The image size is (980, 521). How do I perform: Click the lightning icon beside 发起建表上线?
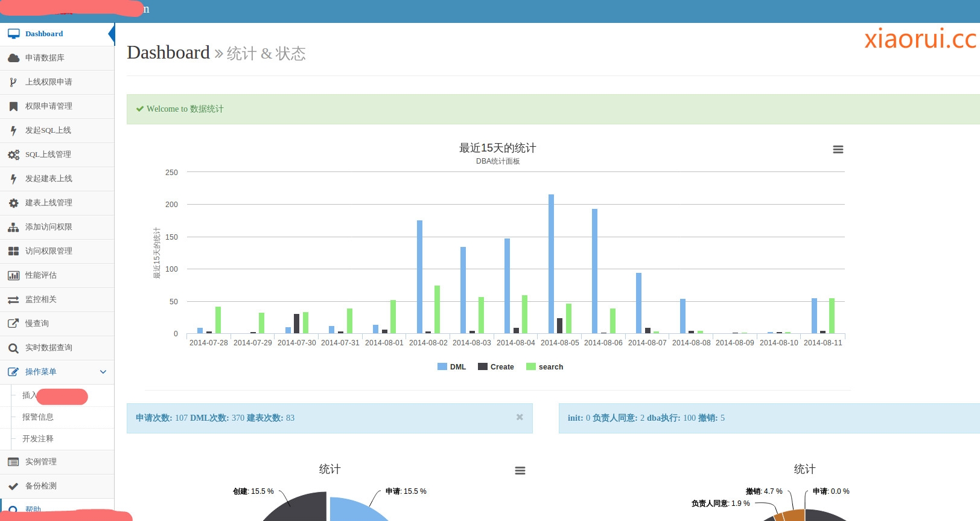(13, 179)
